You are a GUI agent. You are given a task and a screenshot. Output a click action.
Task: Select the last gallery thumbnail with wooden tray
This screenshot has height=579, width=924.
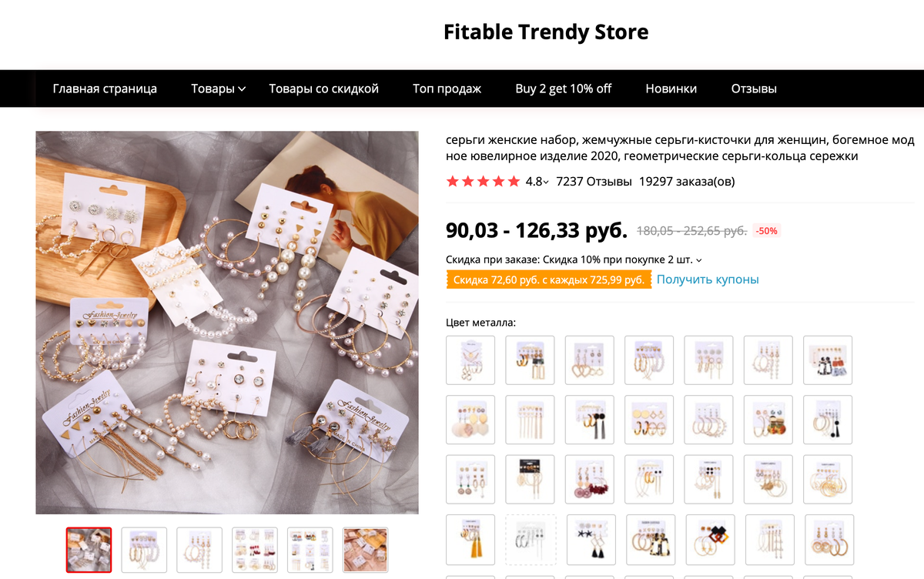365,550
